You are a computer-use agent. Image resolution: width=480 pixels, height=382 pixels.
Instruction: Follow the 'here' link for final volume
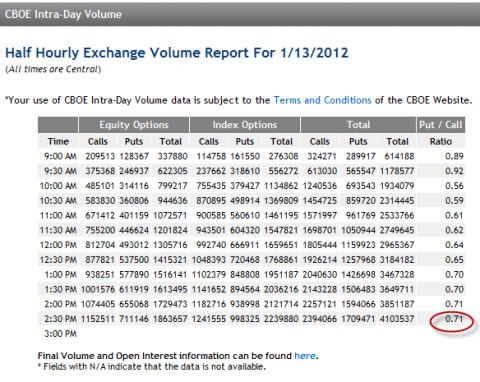(x=305, y=356)
